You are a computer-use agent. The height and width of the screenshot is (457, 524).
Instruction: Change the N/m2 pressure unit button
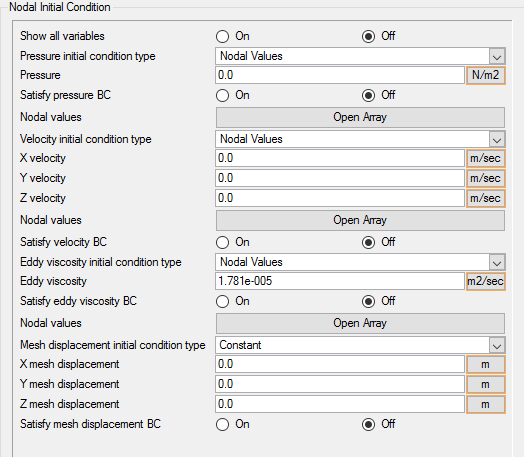[486, 75]
